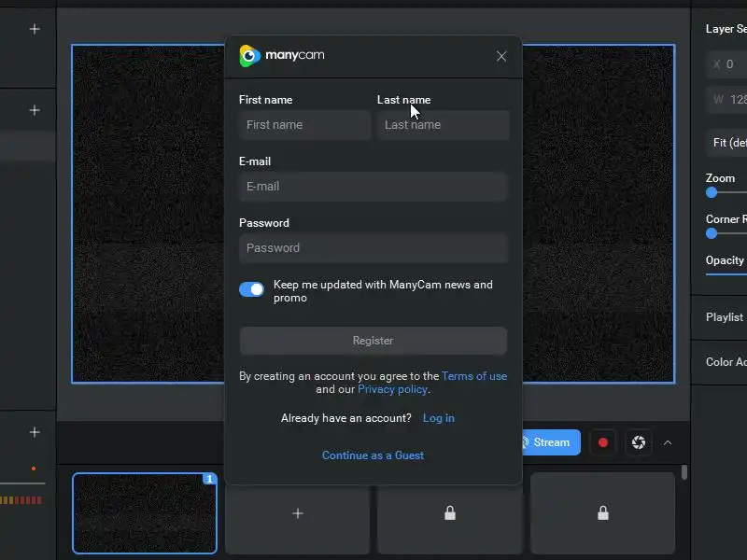This screenshot has width=747, height=560.
Task: Open the Fit dropdown in layer settings
Action: click(x=727, y=143)
